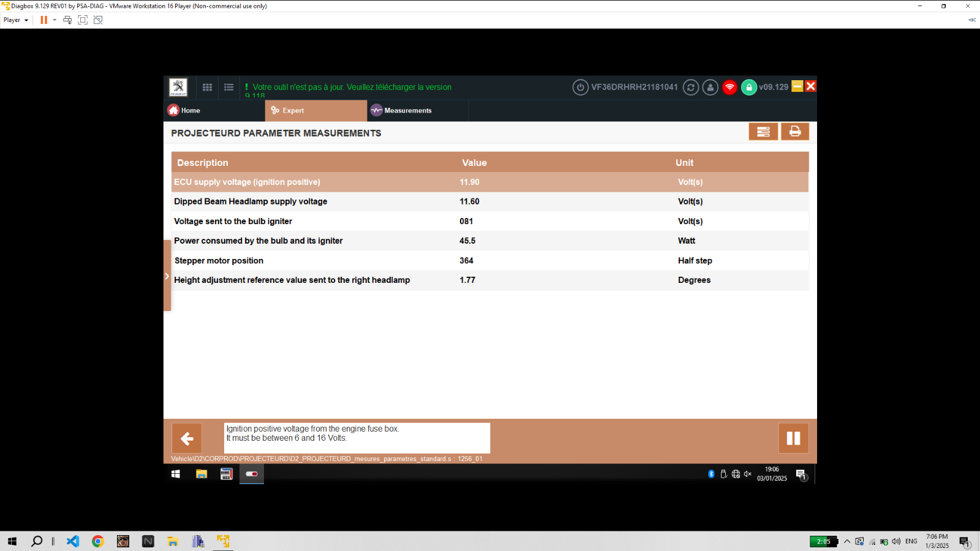Viewport: 980px width, 551px height.
Task: Open the grid view icon
Action: point(208,87)
